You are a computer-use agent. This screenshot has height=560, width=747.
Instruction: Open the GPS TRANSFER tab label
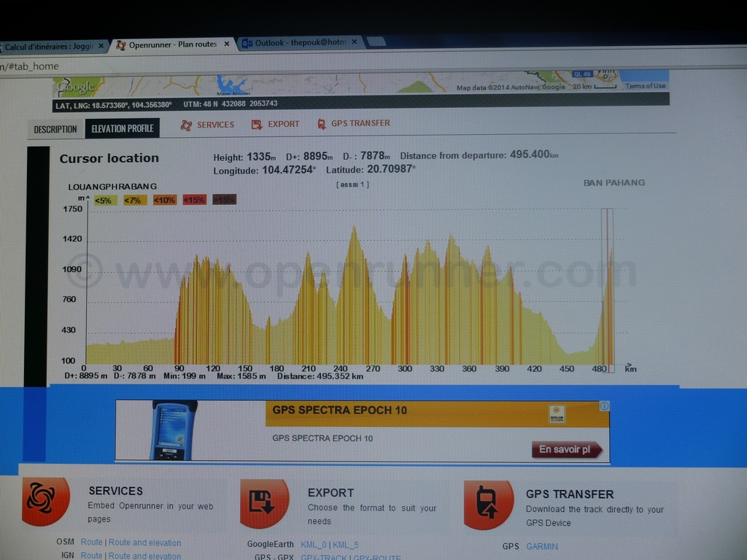(x=360, y=123)
